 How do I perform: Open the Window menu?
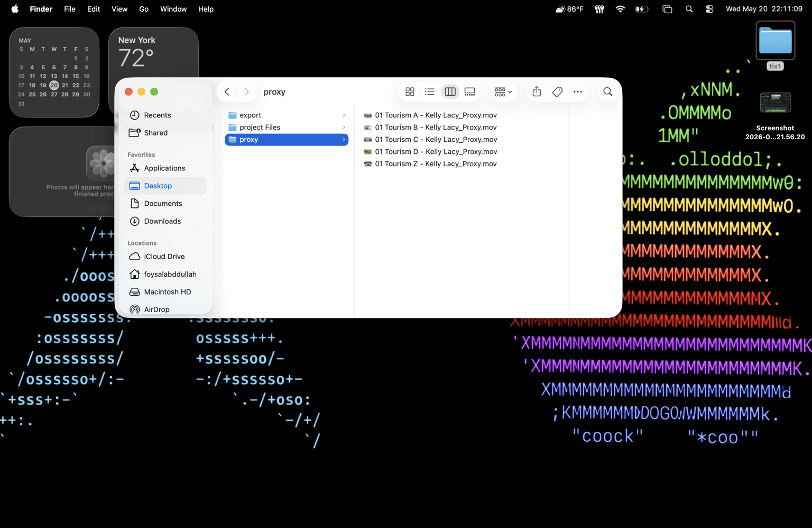173,9
